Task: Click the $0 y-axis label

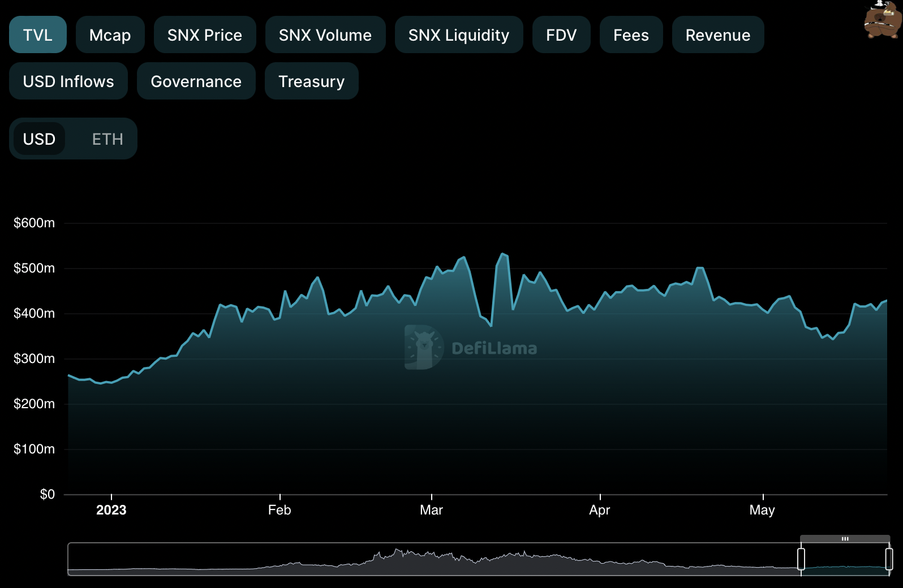Action: click(48, 494)
